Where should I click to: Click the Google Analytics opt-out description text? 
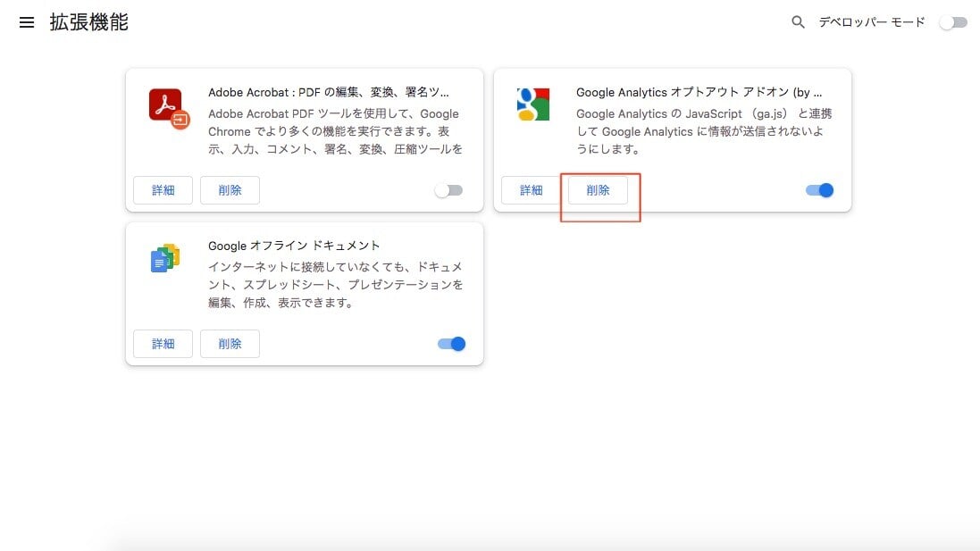(704, 131)
